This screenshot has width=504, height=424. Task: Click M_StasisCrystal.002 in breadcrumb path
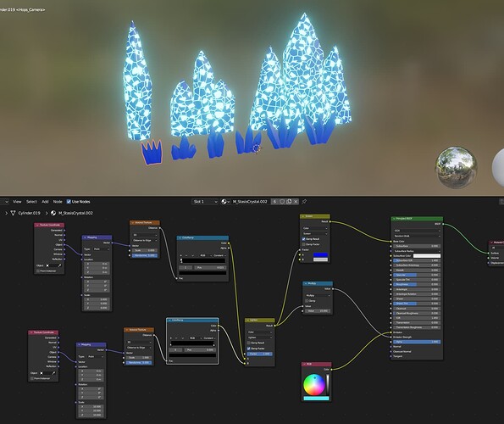coord(75,213)
